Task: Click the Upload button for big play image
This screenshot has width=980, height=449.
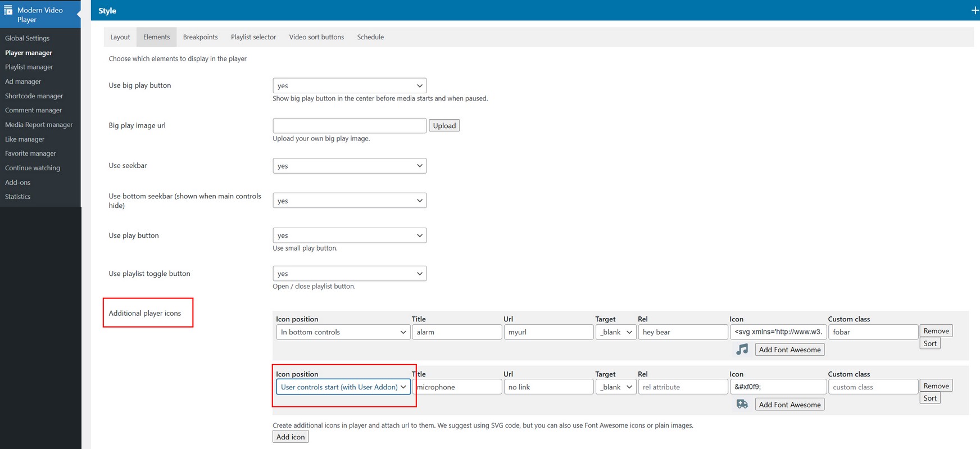Action: (x=444, y=126)
